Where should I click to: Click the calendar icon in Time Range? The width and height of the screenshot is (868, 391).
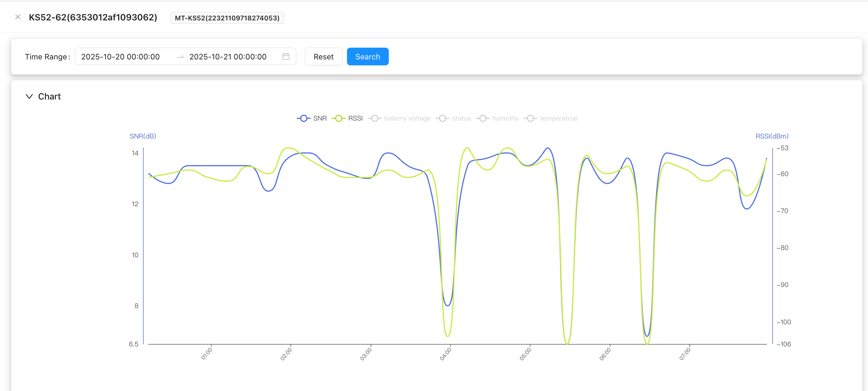tap(286, 56)
